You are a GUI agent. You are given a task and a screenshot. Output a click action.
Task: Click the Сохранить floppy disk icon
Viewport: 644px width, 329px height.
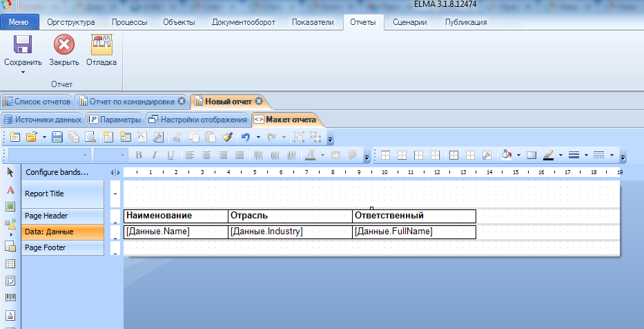[23, 46]
